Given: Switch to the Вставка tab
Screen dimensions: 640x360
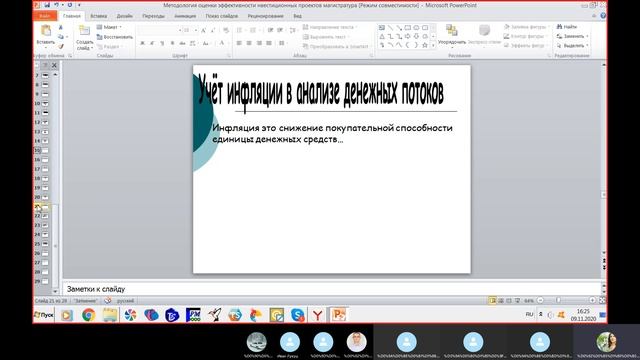Looking at the screenshot, I should (x=98, y=16).
